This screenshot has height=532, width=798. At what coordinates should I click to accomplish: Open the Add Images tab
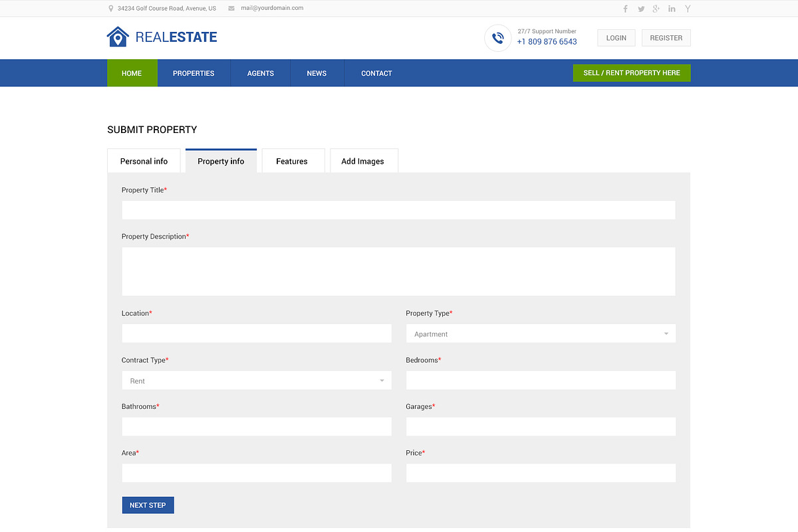(x=363, y=161)
